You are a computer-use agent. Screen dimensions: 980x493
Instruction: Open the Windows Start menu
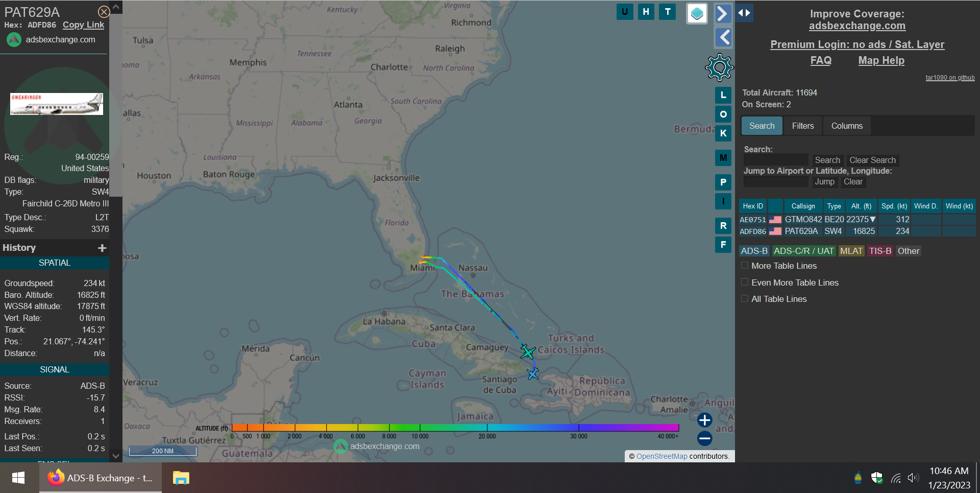click(18, 478)
